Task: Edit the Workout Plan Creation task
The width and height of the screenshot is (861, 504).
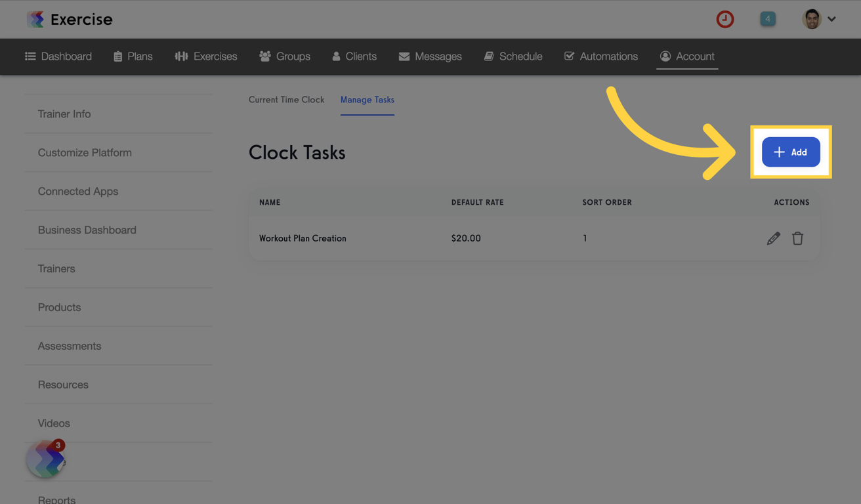Action: coord(774,238)
